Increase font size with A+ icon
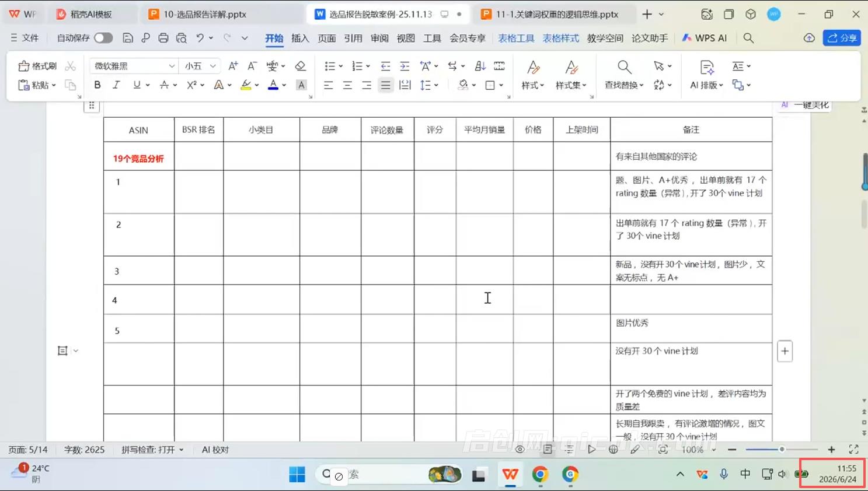 (233, 66)
